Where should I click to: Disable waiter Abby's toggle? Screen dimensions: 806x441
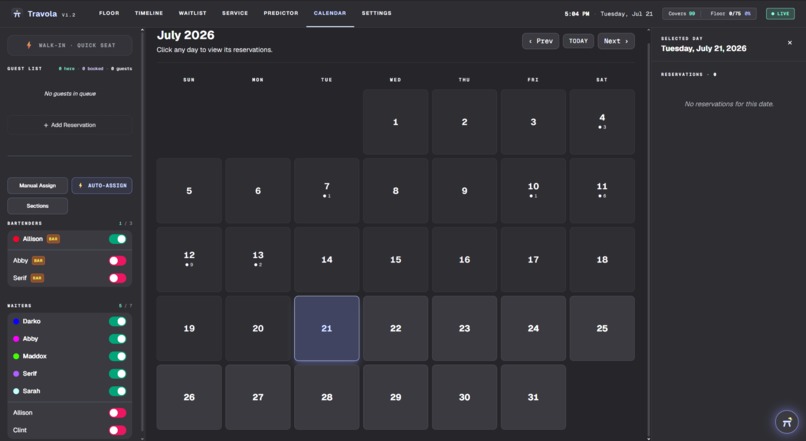(117, 339)
